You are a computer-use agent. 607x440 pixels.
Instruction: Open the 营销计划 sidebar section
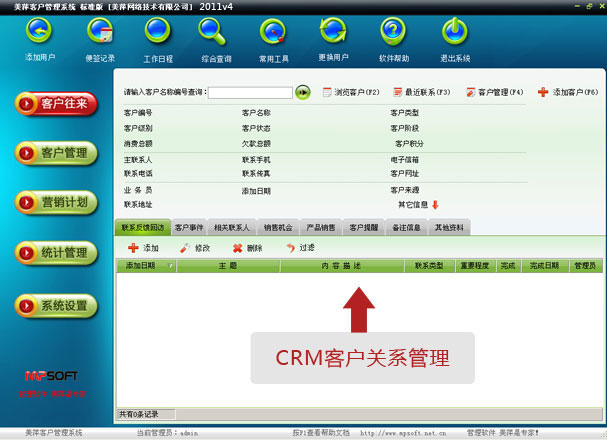pyautogui.click(x=56, y=202)
